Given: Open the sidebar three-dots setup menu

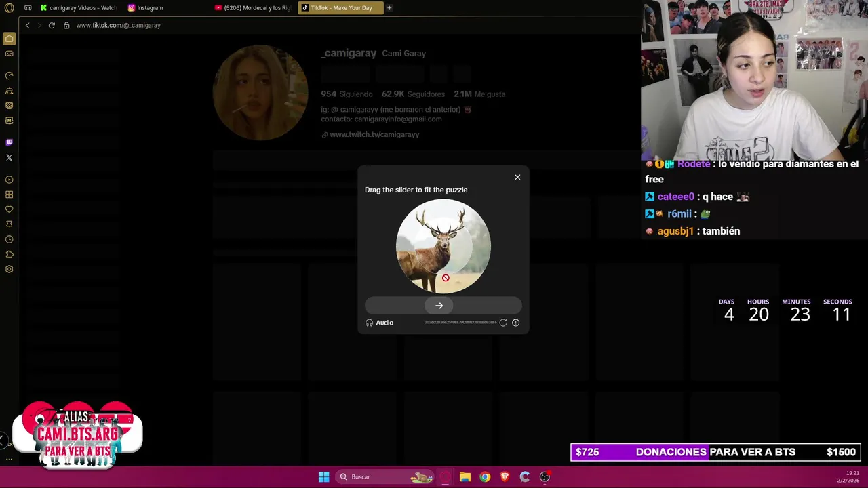Looking at the screenshot, I should (9, 459).
